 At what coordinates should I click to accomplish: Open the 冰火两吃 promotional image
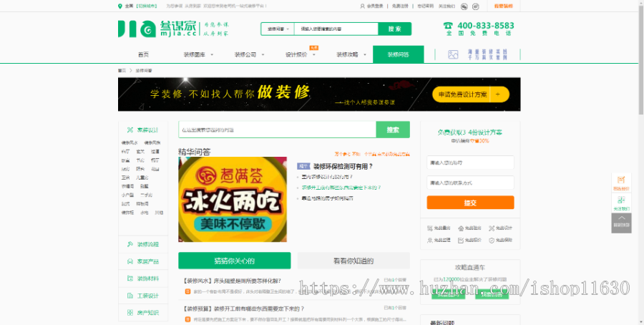(233, 199)
